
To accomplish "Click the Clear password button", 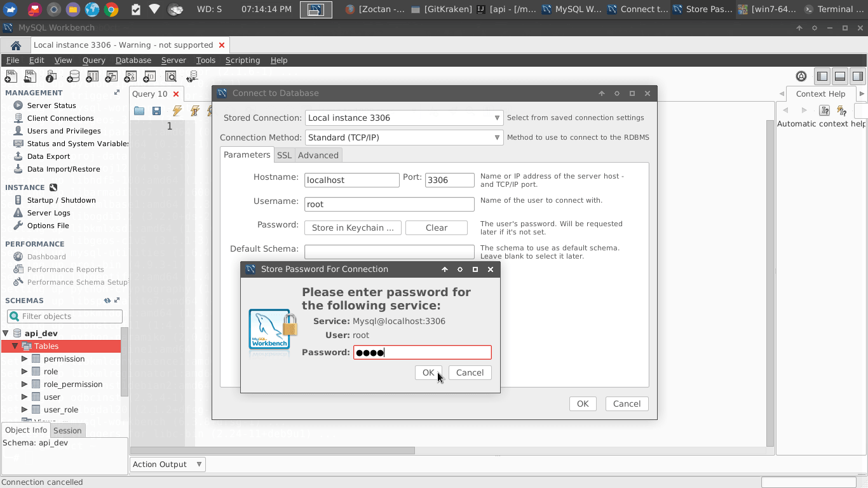I will [436, 227].
